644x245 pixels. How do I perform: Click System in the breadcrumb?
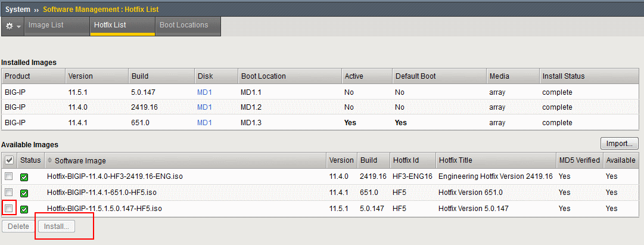click(18, 9)
